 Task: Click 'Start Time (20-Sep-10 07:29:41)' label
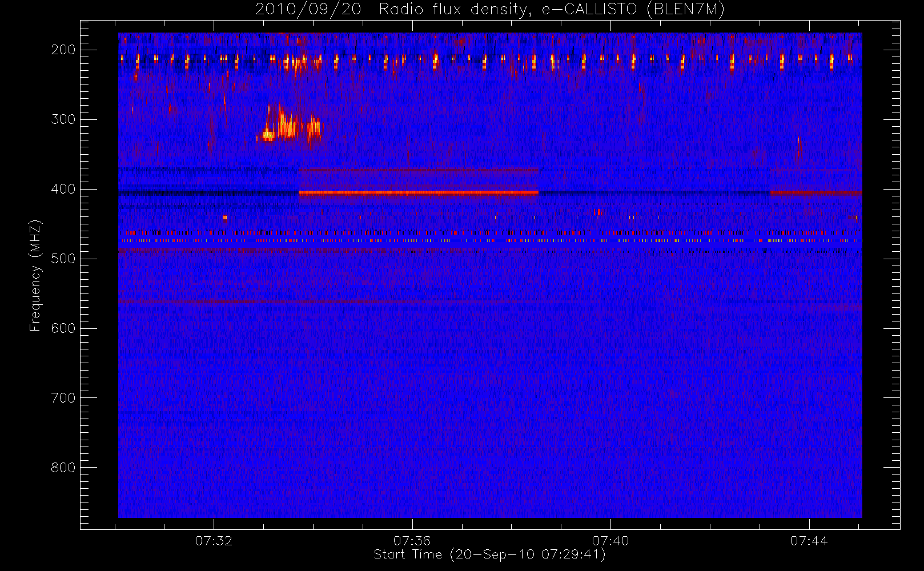[489, 554]
